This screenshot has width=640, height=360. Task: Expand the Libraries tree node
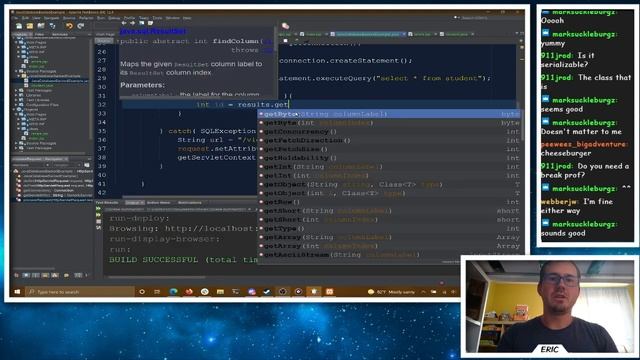[x=16, y=95]
